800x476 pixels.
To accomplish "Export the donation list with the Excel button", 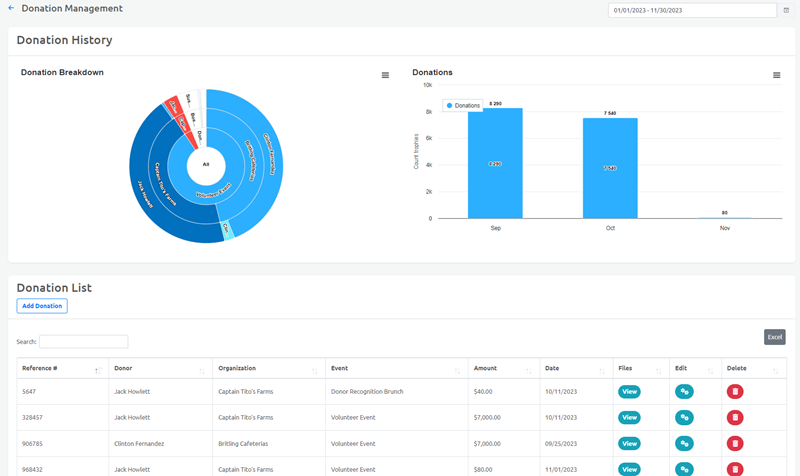I will pyautogui.click(x=774, y=337).
